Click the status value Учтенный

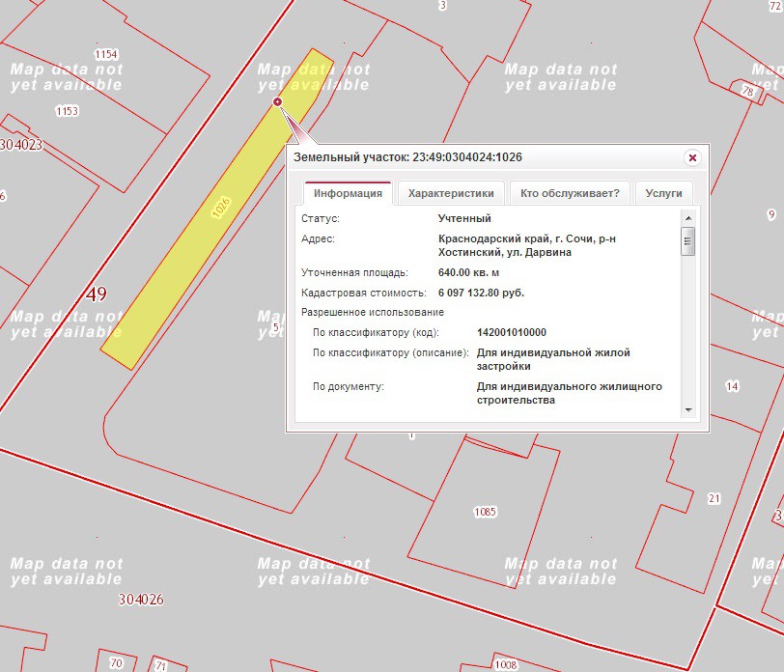(464, 218)
